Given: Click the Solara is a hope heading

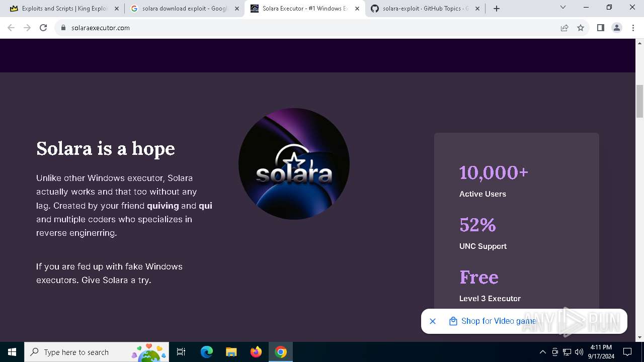Looking at the screenshot, I should pyautogui.click(x=106, y=148).
